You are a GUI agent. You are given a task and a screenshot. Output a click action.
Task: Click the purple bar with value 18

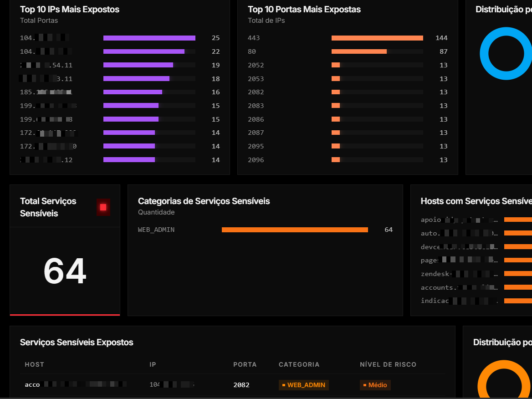click(136, 79)
